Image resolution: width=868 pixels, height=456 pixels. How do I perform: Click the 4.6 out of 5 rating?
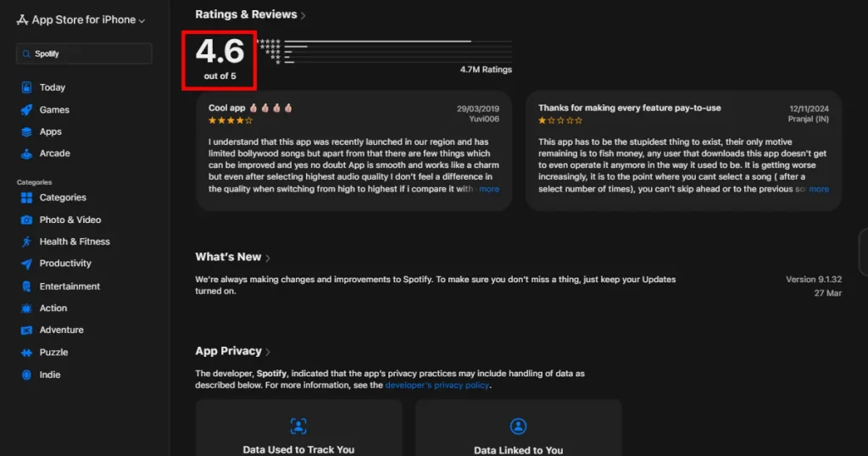(x=220, y=60)
